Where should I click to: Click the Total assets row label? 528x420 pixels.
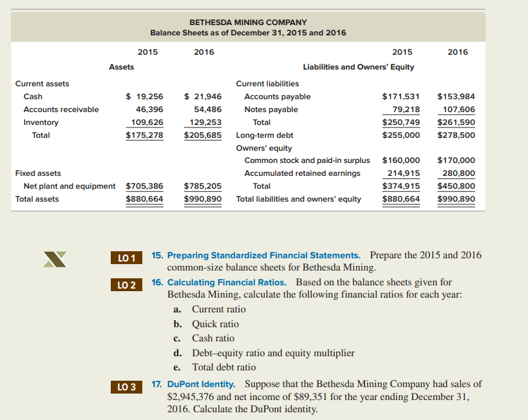pos(37,199)
